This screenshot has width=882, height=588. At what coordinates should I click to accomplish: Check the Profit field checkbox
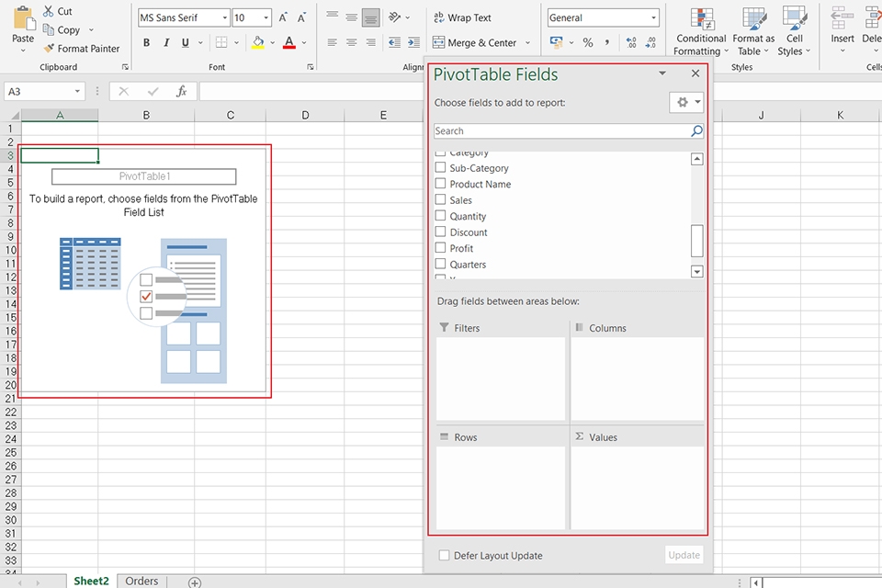[x=439, y=248]
